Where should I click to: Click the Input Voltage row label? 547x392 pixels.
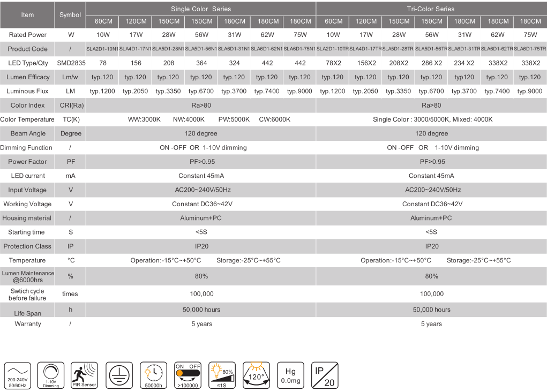(x=27, y=190)
